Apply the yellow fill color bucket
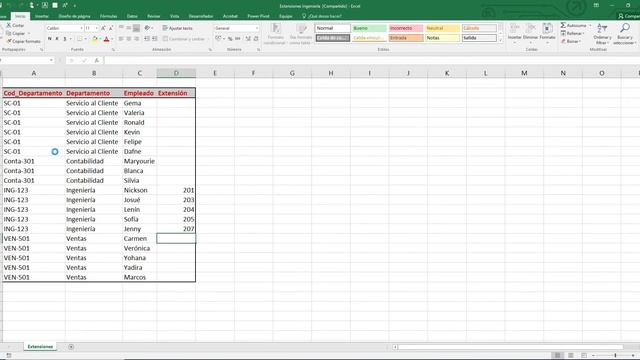This screenshot has width=640, height=360. pyautogui.click(x=95, y=39)
